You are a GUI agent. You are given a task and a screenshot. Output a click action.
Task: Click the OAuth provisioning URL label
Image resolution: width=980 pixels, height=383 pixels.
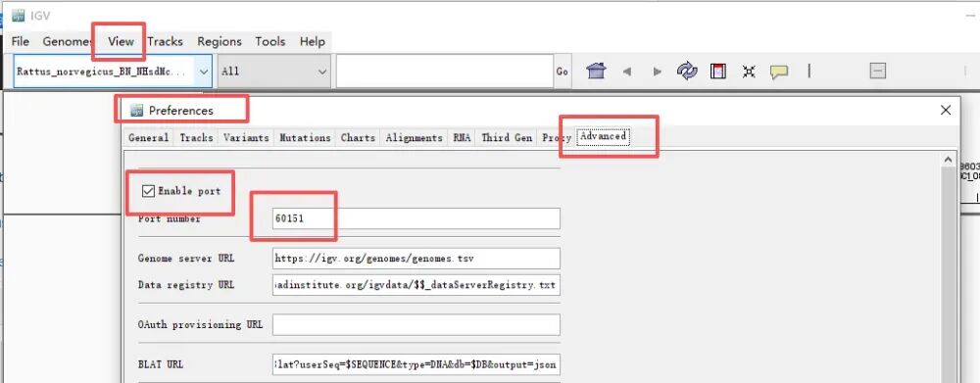point(200,325)
